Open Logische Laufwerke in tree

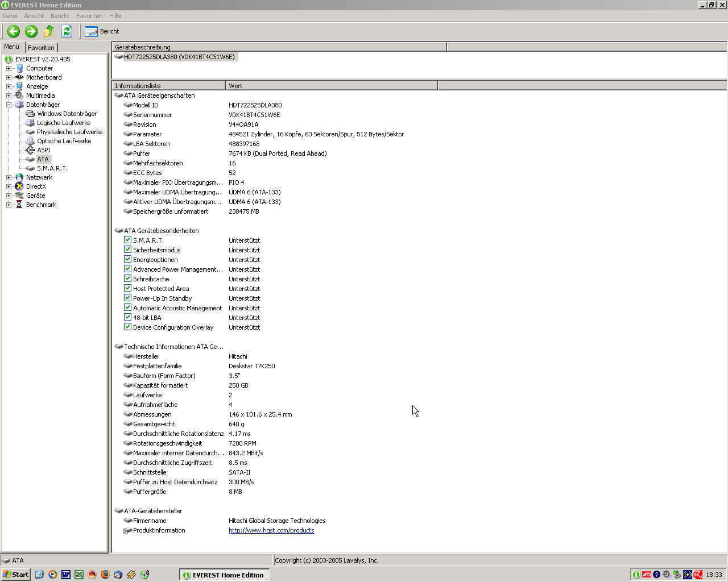(64, 123)
